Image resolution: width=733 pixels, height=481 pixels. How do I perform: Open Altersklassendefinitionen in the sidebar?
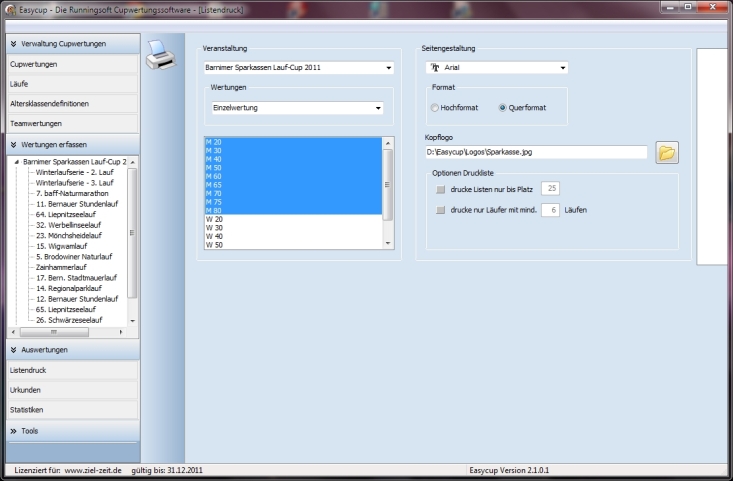(68, 104)
